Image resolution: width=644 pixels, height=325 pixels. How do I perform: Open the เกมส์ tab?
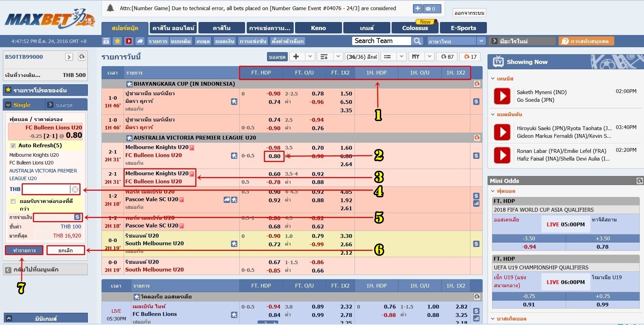[x=366, y=28]
